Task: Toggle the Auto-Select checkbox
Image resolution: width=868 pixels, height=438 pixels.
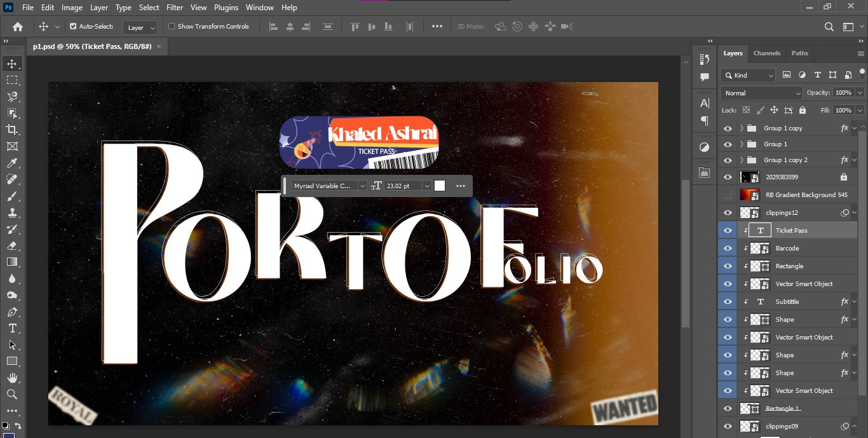Action: click(x=73, y=27)
